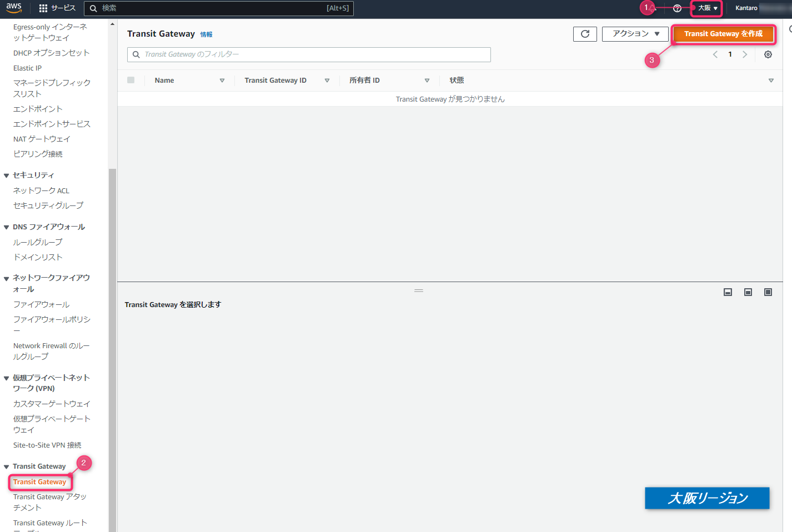The height and width of the screenshot is (532, 792).
Task: Open Network Firewall のルールグループ link
Action: click(x=51, y=351)
